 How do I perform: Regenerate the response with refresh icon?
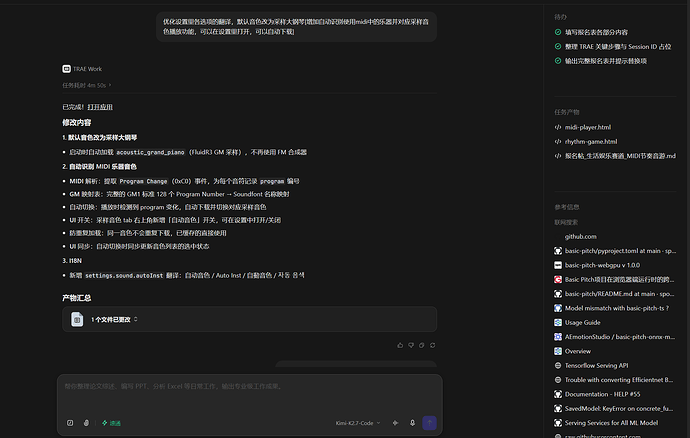click(x=433, y=345)
